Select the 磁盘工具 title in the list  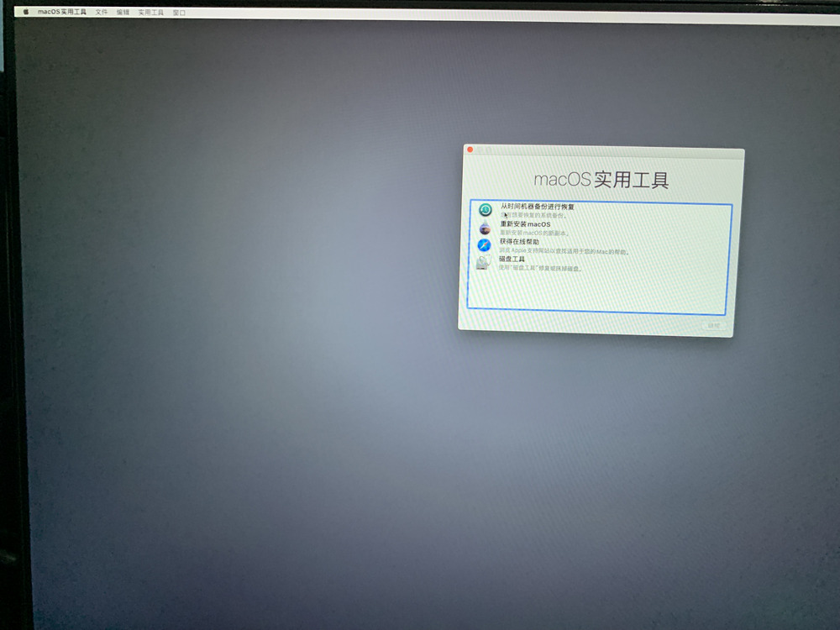512,259
